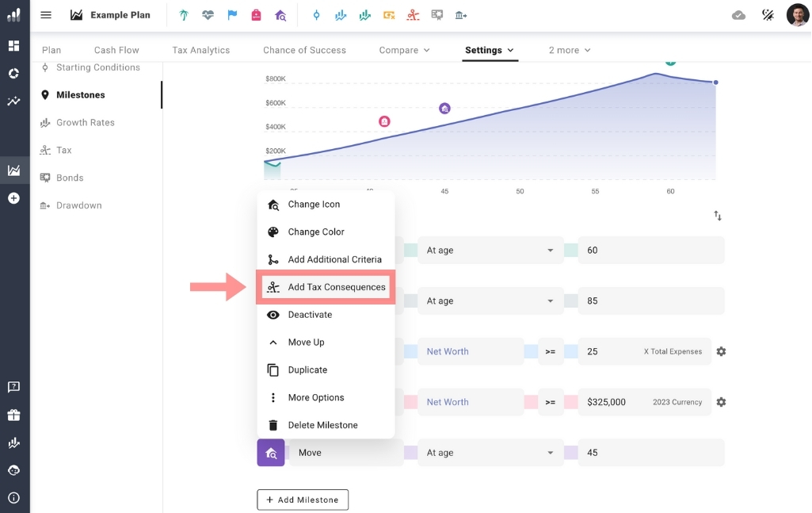Click the pink backpack milestone icon in toolbar
812x513 pixels.
coord(256,15)
